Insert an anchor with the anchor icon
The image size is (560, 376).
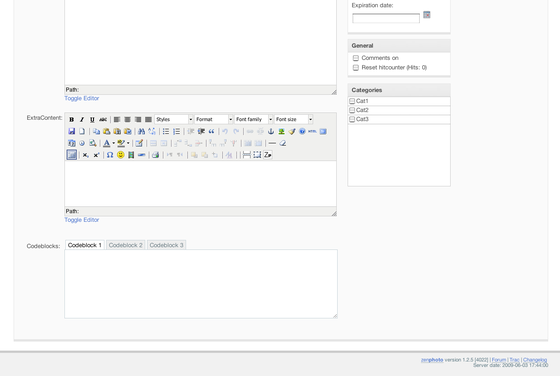(271, 131)
